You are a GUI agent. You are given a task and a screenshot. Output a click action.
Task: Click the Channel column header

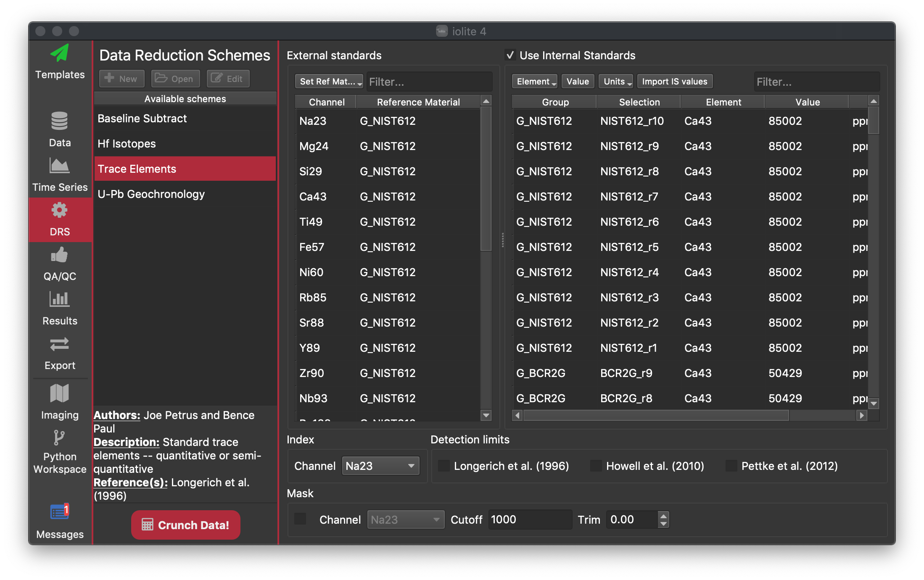click(x=326, y=102)
